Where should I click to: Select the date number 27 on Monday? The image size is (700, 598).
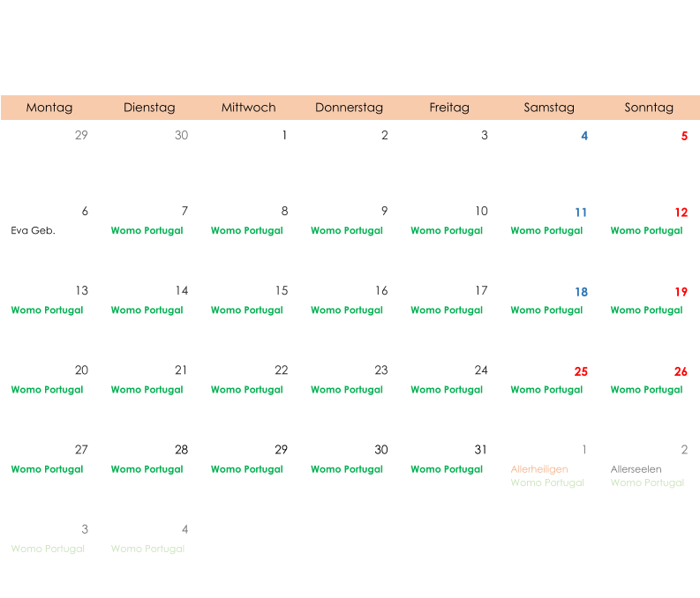pyautogui.click(x=81, y=450)
